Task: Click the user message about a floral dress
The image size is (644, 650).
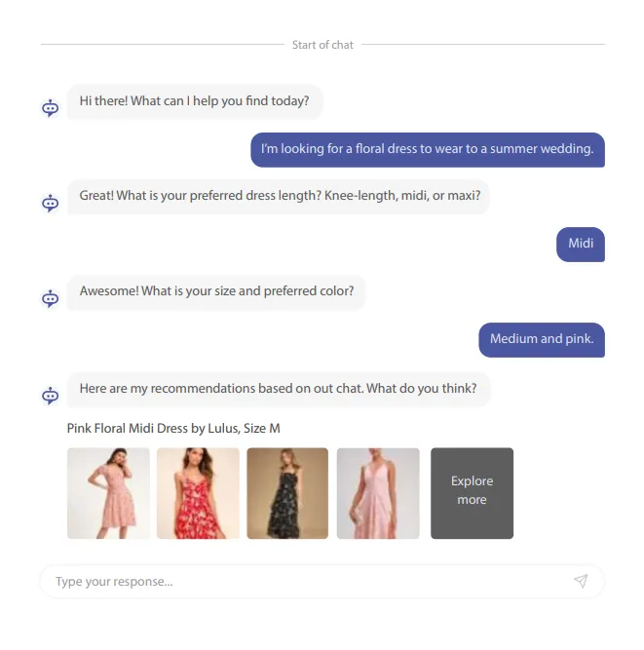Action: pos(428,150)
